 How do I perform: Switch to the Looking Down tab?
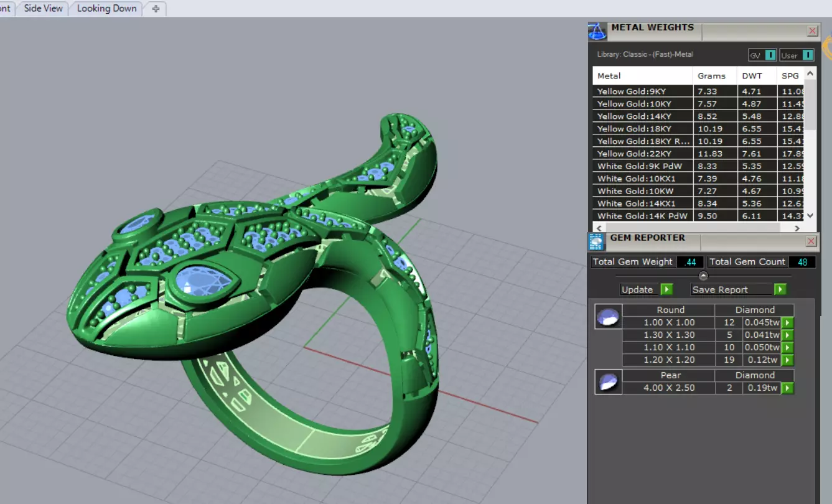[106, 9]
